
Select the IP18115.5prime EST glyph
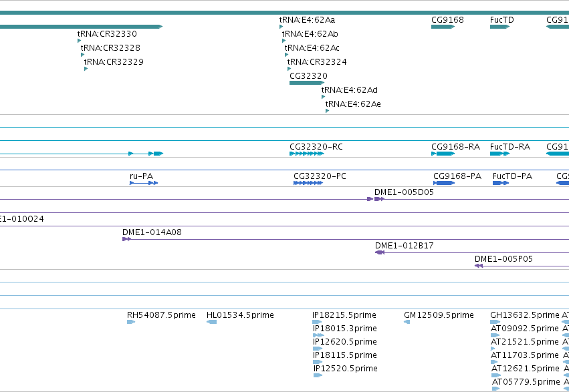[x=318, y=362]
